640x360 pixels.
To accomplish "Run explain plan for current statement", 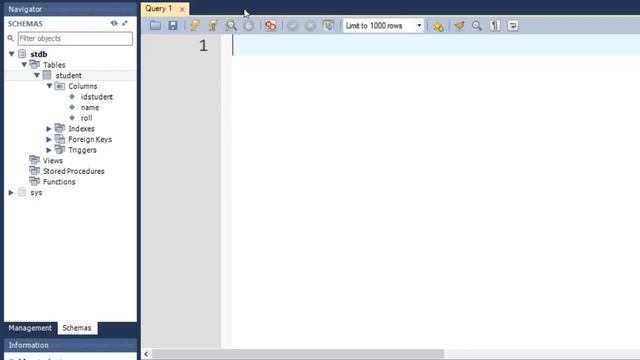I will pos(231,26).
